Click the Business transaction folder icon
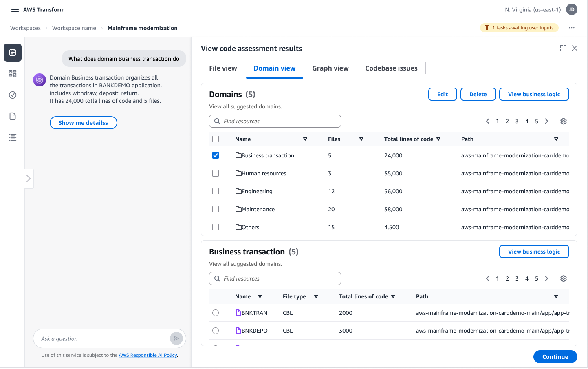This screenshot has height=369, width=588. pos(238,155)
